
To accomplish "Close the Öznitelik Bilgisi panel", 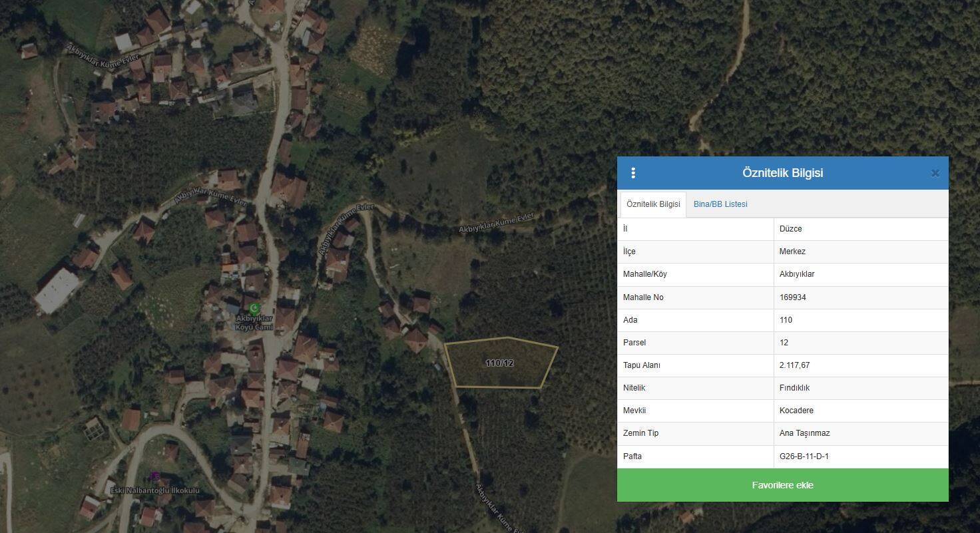I will (x=935, y=173).
